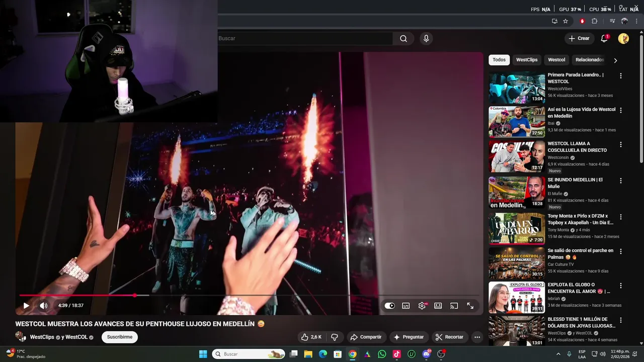The image size is (644, 362).
Task: Select the Relacionados filter chip
Action: (589, 60)
